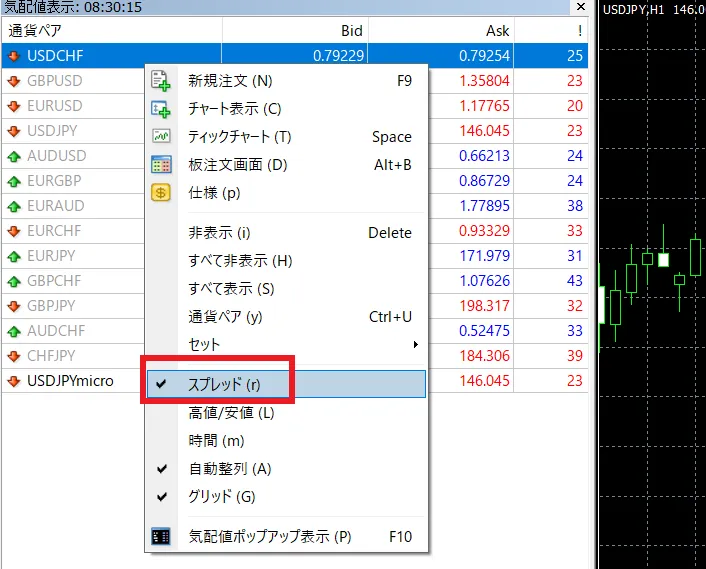Click the green up arrow of EURGBP
Screen dimensions: 706x569
pos(14,181)
